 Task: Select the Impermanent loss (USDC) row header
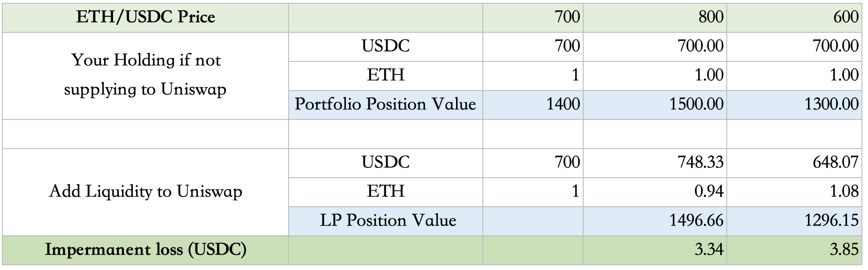click(x=145, y=250)
